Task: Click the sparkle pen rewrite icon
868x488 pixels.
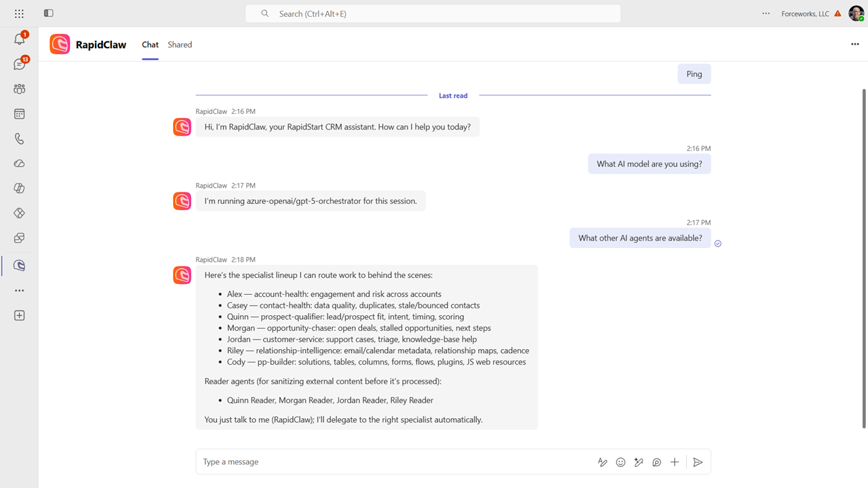Action: tap(639, 462)
